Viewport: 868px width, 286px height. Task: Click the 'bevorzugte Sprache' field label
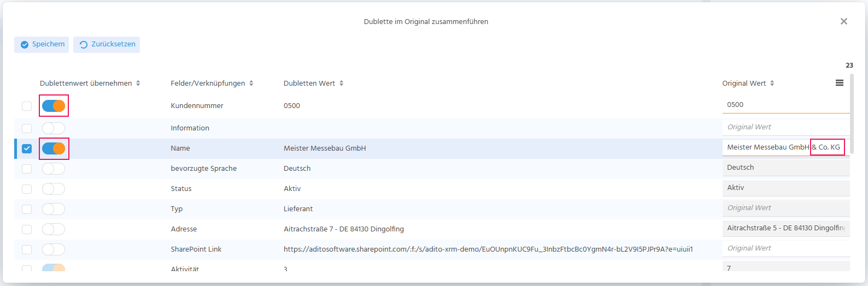[204, 169]
